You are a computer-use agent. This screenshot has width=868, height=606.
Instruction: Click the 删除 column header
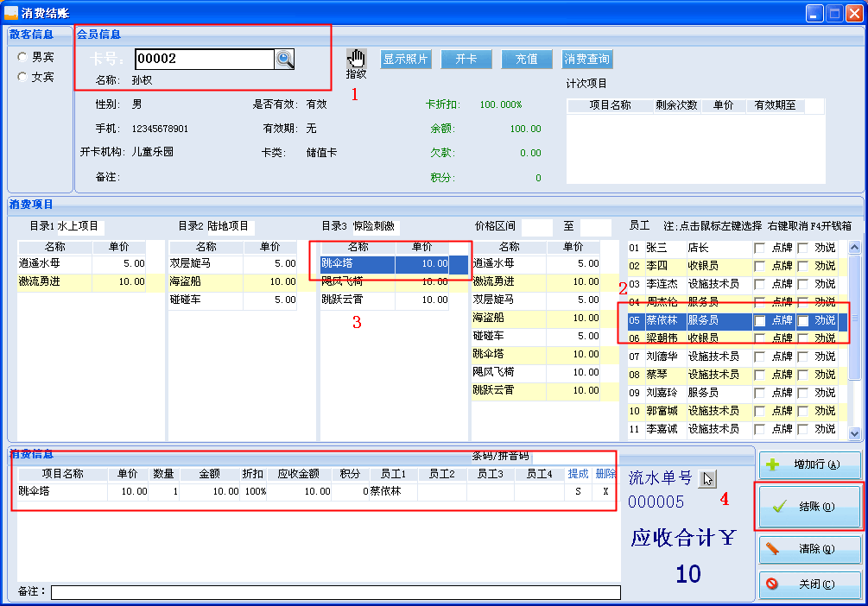(605, 474)
